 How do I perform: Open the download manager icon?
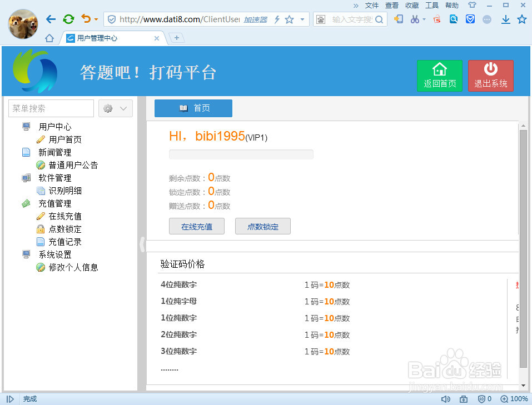506,19
